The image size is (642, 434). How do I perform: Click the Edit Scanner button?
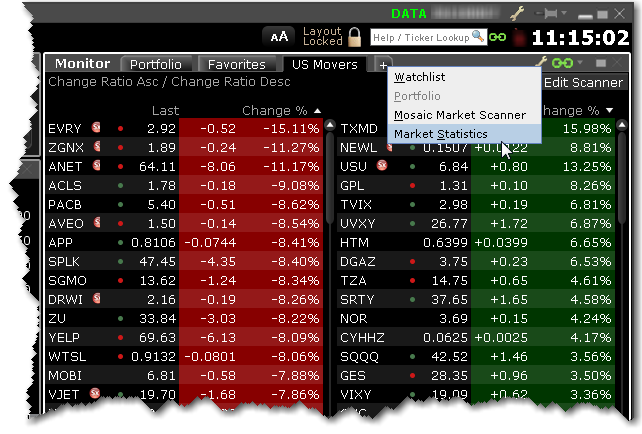click(x=583, y=83)
